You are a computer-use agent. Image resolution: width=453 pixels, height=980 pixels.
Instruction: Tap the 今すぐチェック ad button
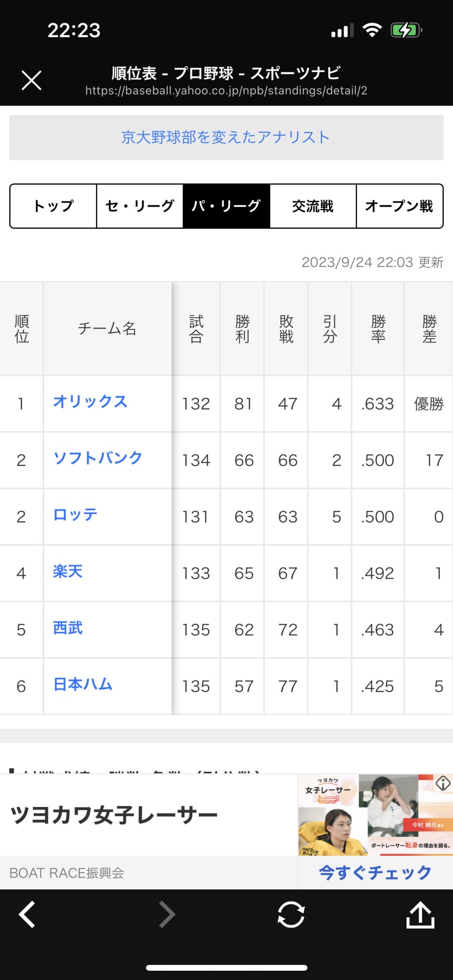tap(376, 872)
